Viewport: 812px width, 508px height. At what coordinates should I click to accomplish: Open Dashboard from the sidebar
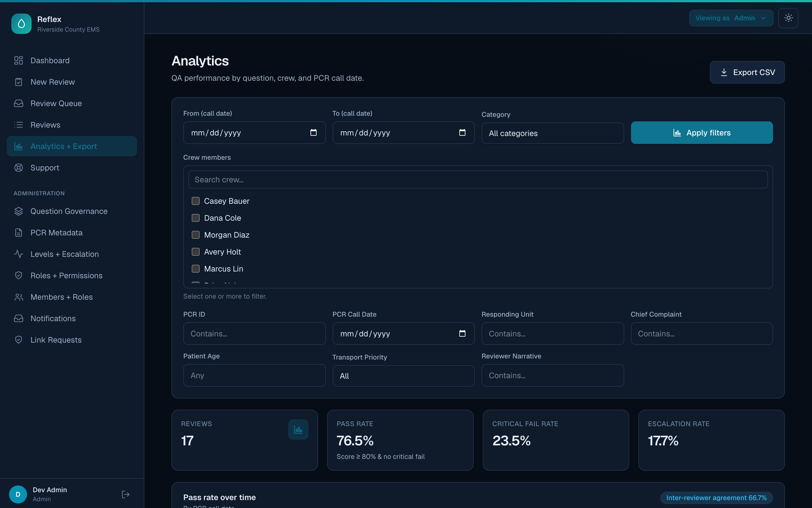tap(72, 60)
